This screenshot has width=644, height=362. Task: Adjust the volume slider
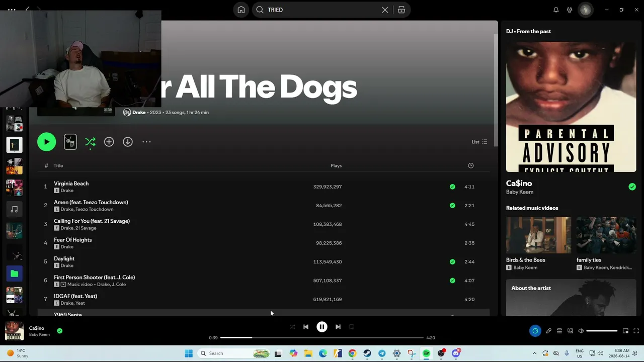pos(602,331)
